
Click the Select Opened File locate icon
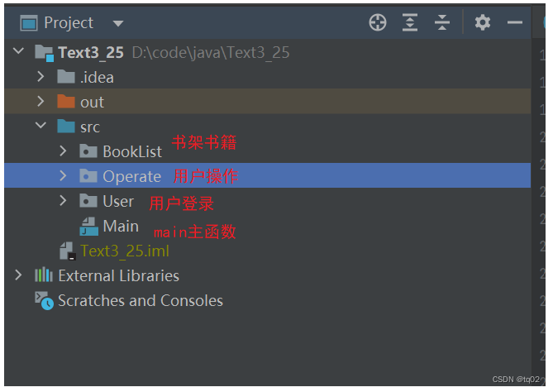[378, 22]
